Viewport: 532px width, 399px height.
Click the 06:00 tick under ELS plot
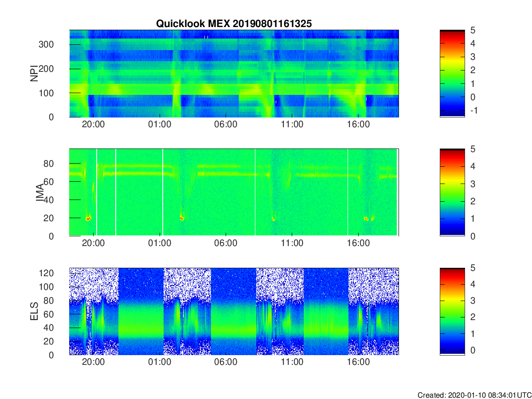coord(226,362)
